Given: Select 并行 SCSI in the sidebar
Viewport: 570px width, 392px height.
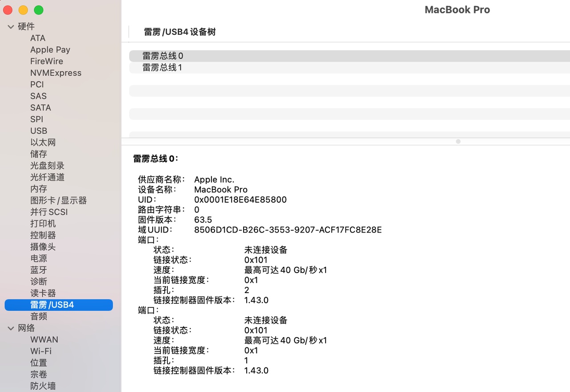Looking at the screenshot, I should (49, 212).
